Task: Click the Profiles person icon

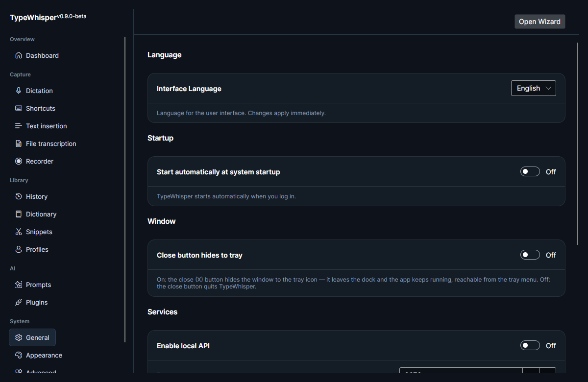Action: click(19, 249)
